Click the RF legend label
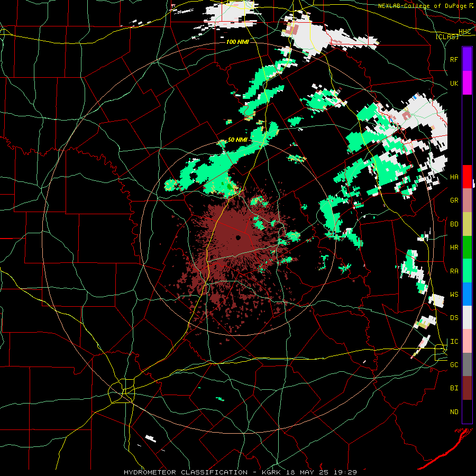The height and width of the screenshot is (476, 476). point(454,59)
